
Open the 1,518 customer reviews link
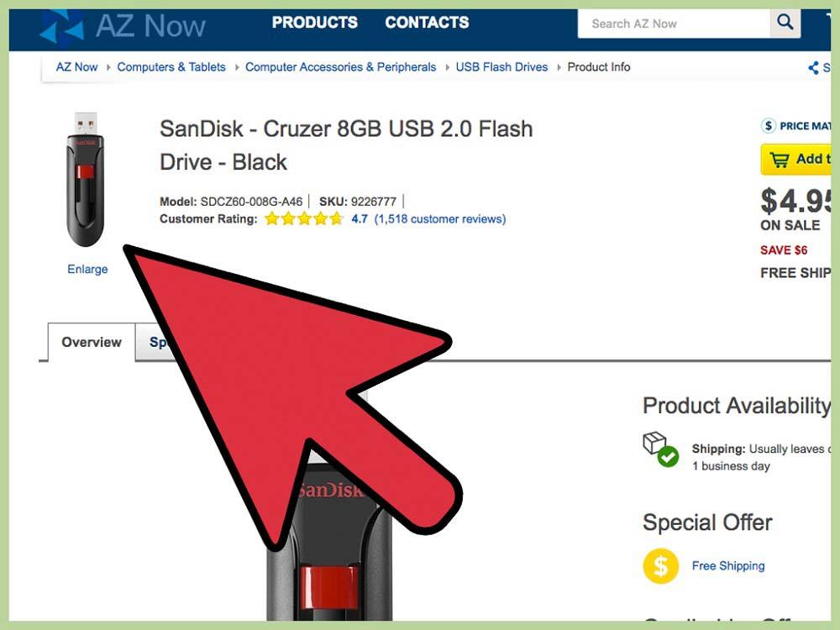pyautogui.click(x=440, y=218)
